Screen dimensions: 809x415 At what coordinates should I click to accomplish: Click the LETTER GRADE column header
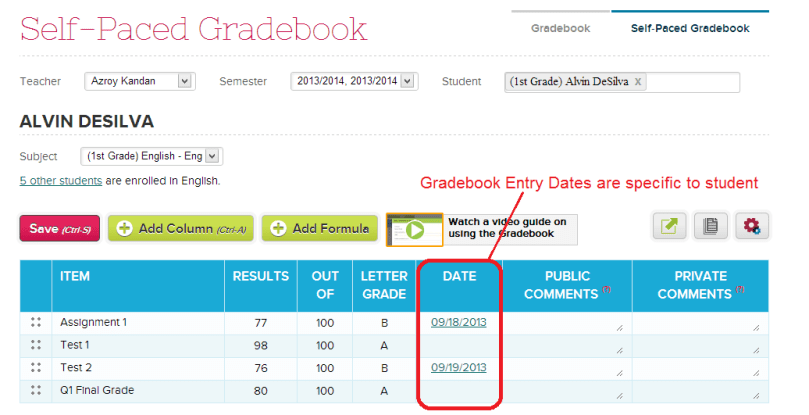click(x=384, y=286)
